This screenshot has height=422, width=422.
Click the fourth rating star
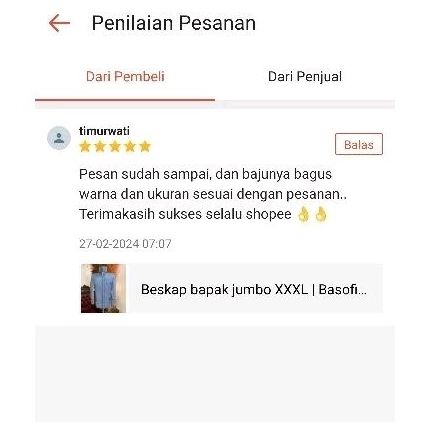pyautogui.click(x=130, y=146)
